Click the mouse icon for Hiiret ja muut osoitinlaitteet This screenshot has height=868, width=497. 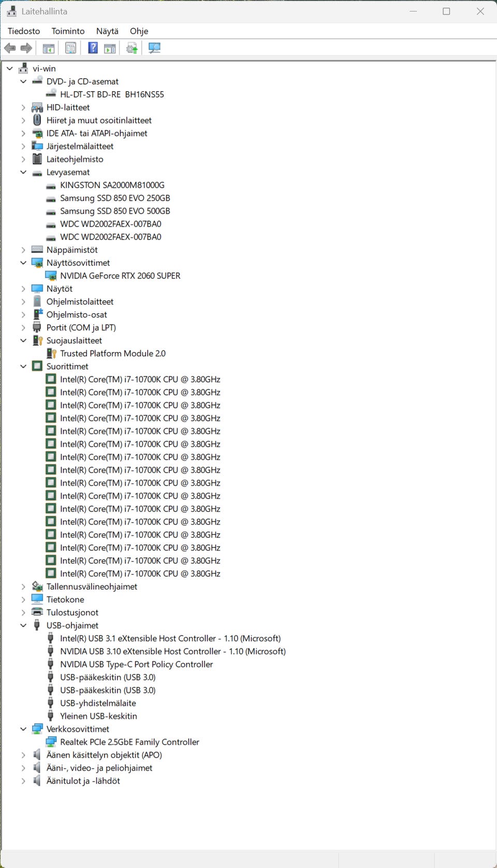(37, 120)
